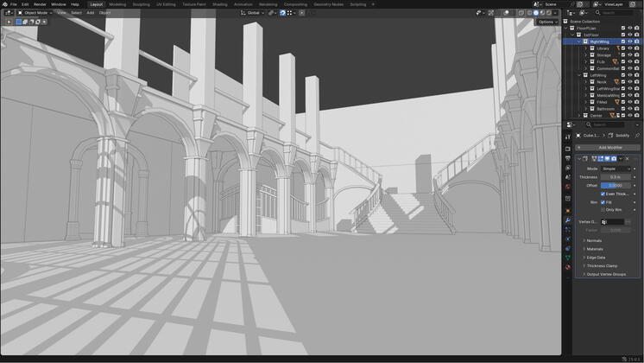The width and height of the screenshot is (644, 363).
Task: Open the File menu
Action: 14,4
